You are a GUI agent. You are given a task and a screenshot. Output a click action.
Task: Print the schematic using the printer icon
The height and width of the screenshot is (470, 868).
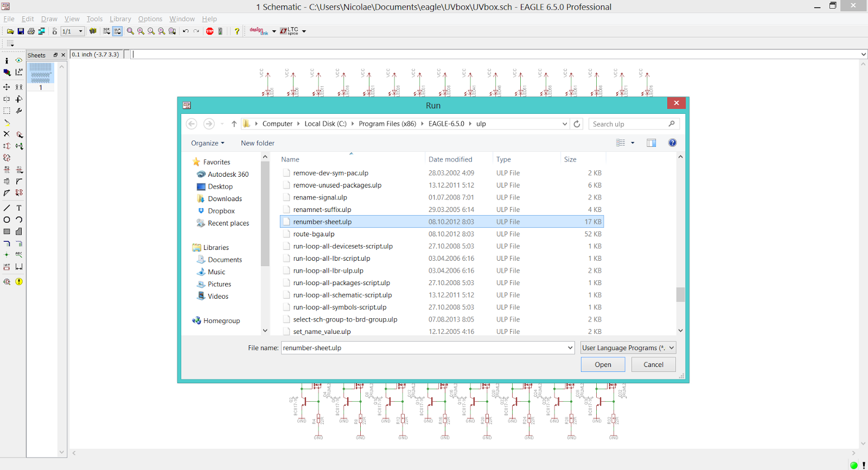coord(31,31)
